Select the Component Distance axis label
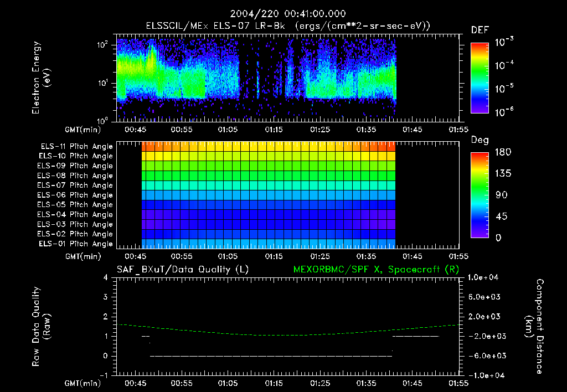The height and width of the screenshot is (392, 567). 534,327
